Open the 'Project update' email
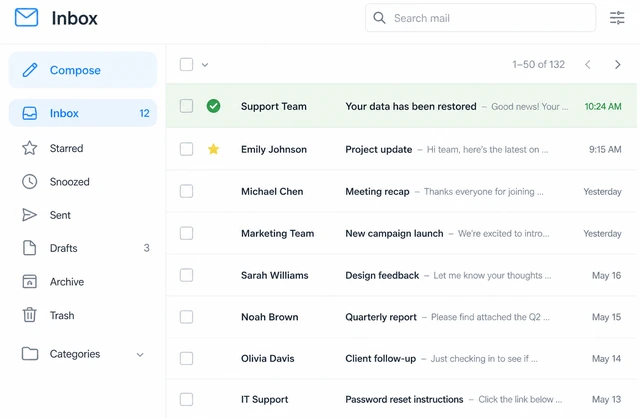The width and height of the screenshot is (640, 418). (402, 149)
